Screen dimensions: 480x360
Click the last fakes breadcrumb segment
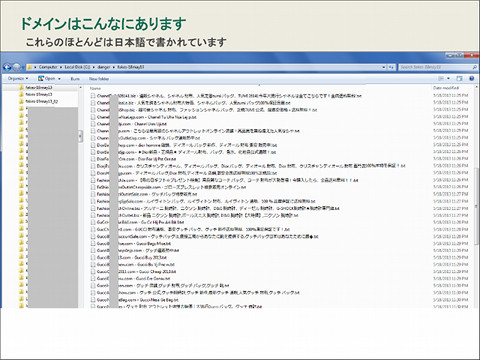pos(131,67)
